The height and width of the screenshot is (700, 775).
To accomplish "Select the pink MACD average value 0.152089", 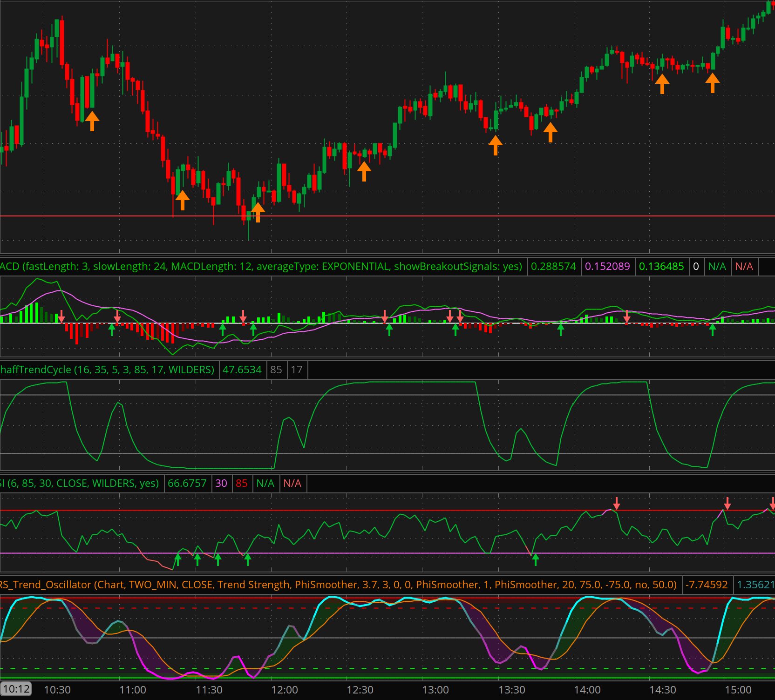I will coord(607,266).
